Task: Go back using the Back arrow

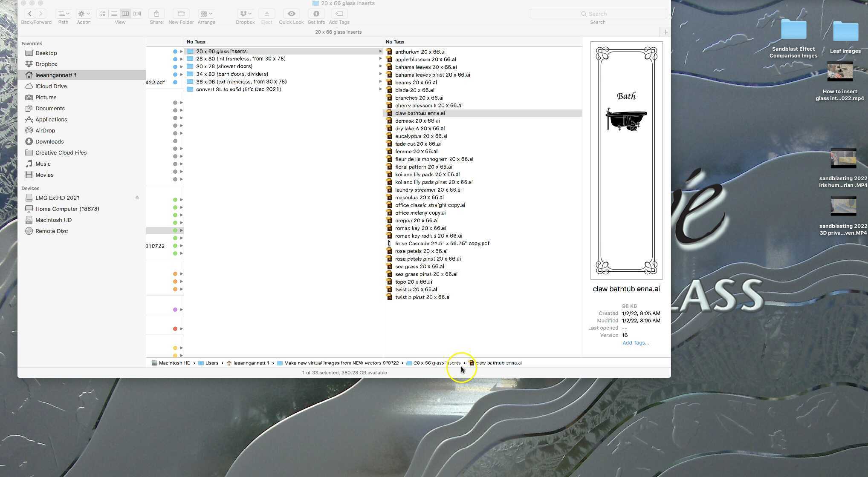Action: pos(30,14)
